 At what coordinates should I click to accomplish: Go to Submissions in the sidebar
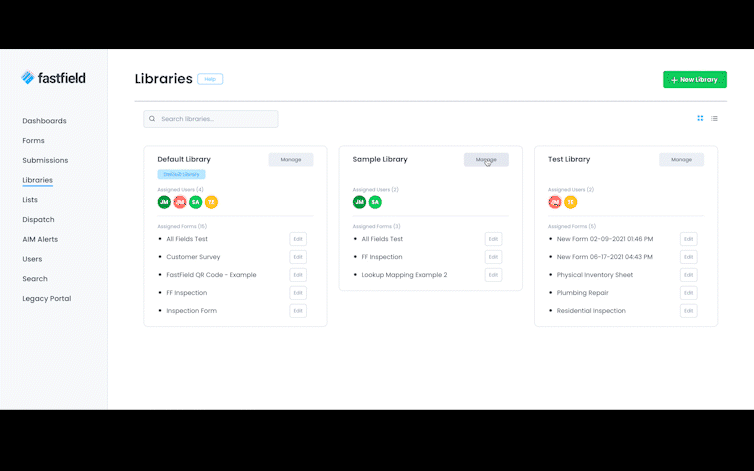[45, 160]
